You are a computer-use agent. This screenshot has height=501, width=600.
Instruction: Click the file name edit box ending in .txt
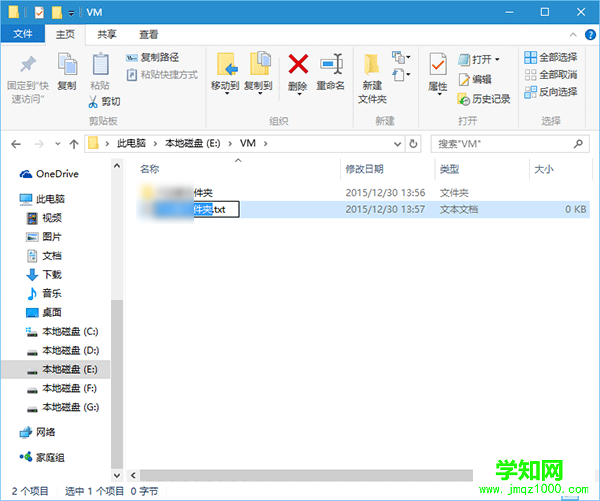click(x=217, y=209)
